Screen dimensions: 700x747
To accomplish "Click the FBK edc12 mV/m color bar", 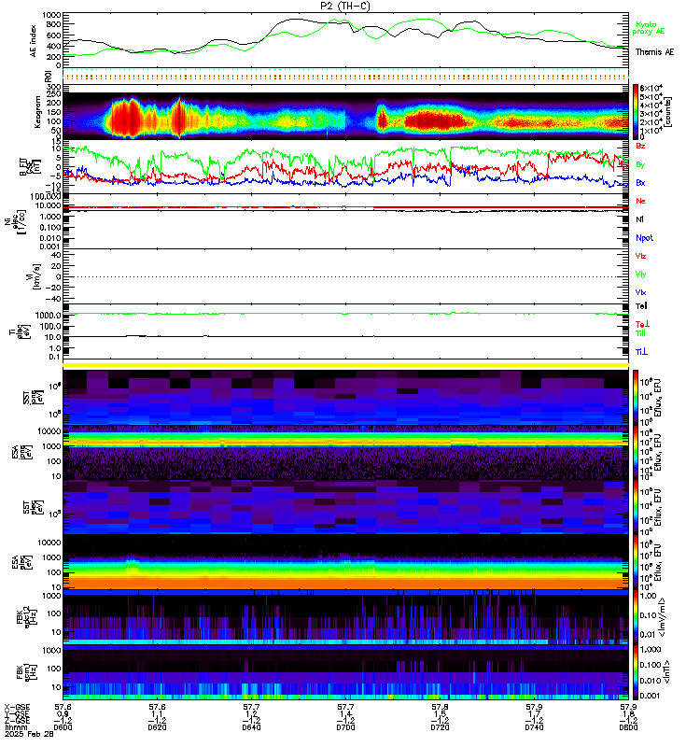I will (636, 617).
